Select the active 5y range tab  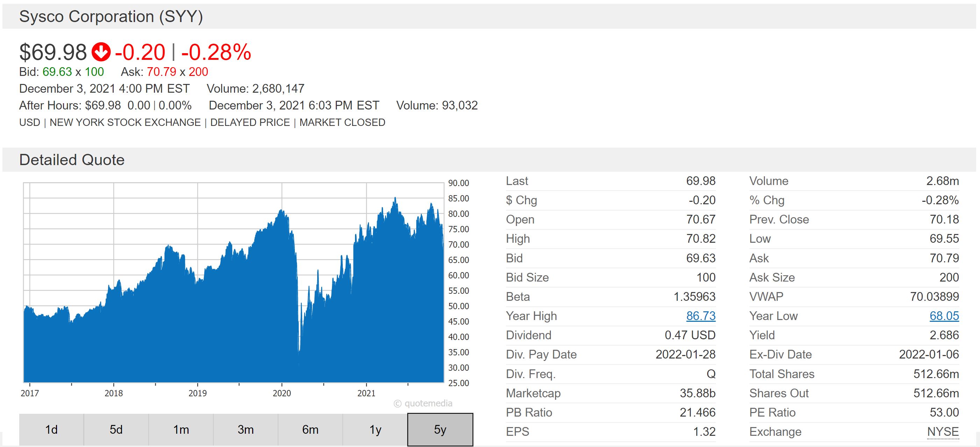(x=440, y=430)
